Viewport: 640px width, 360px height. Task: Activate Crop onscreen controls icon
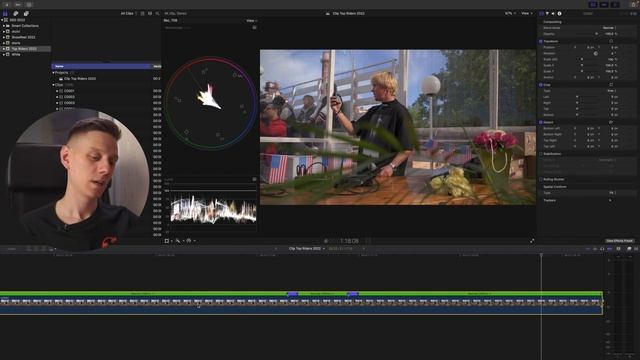(611, 84)
